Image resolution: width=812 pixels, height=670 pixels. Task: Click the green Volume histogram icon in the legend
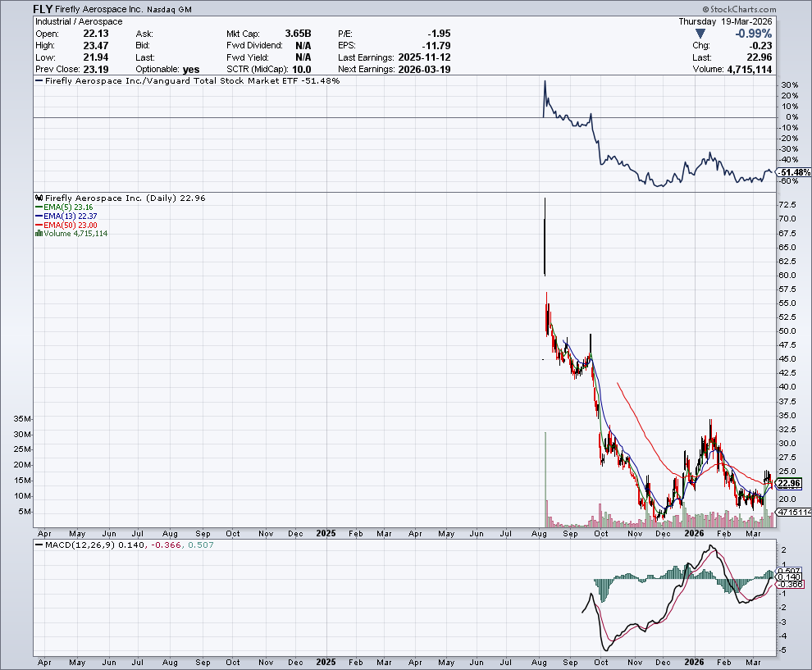click(x=38, y=233)
